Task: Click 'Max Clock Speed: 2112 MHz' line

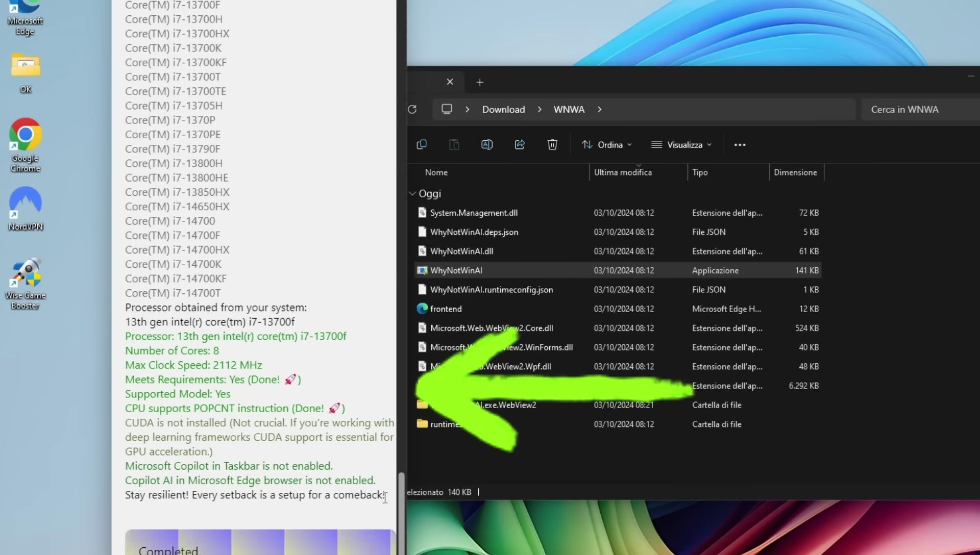Action: coord(193,365)
